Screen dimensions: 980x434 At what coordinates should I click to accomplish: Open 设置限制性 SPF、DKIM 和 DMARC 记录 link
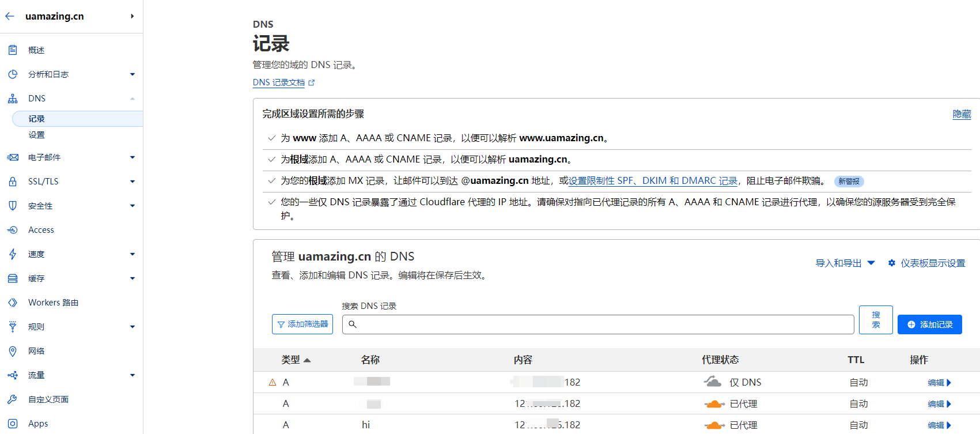click(x=653, y=181)
